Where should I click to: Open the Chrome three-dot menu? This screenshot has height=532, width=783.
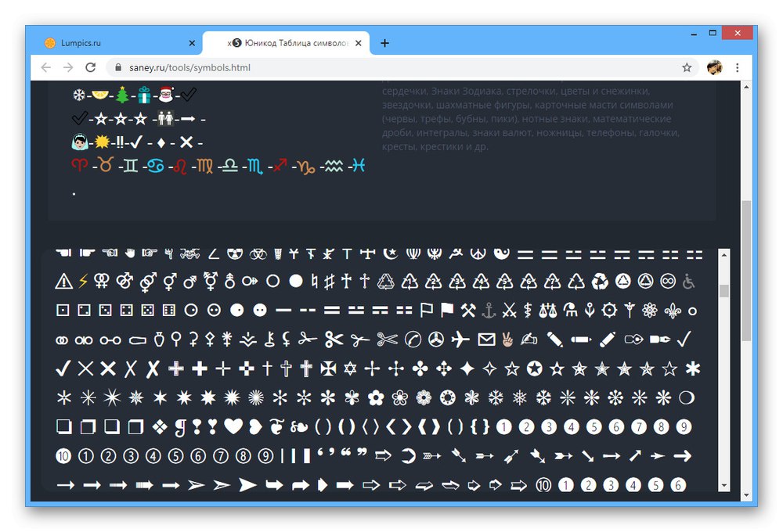tap(737, 67)
